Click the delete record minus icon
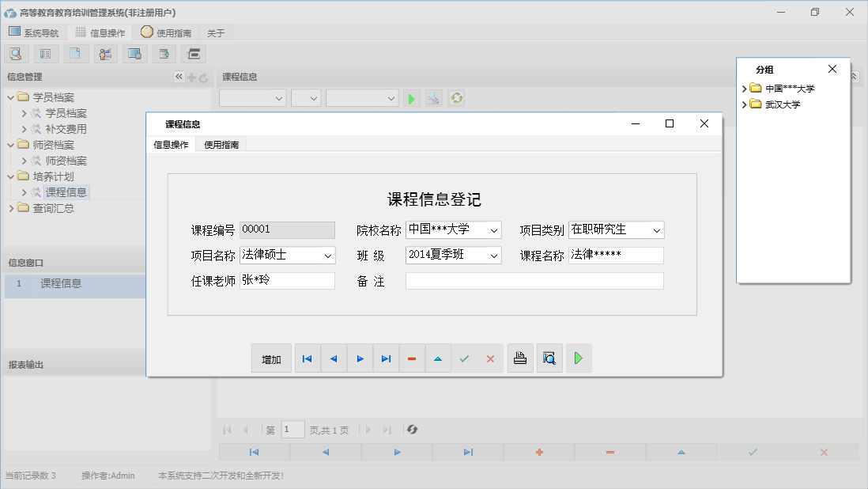This screenshot has height=489, width=868. (x=412, y=358)
